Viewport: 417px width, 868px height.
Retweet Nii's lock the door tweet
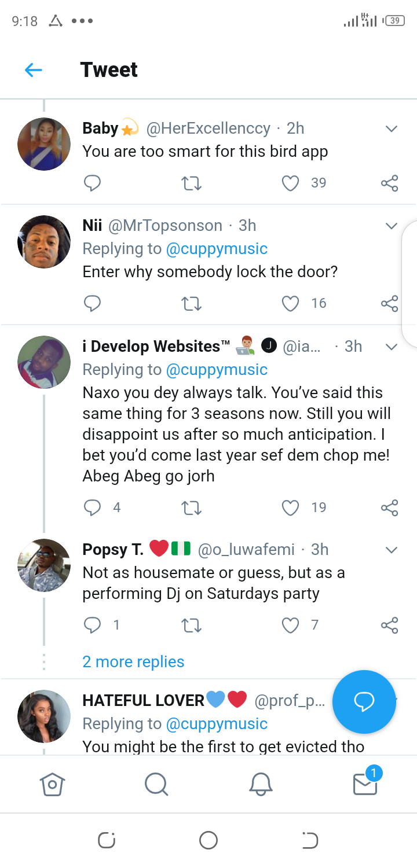[191, 304]
